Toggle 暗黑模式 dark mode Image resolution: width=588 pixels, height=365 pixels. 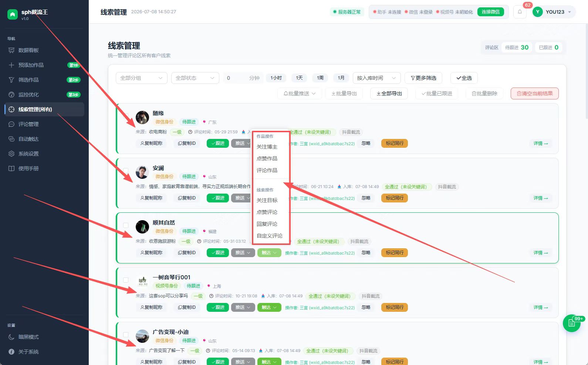tap(44, 337)
